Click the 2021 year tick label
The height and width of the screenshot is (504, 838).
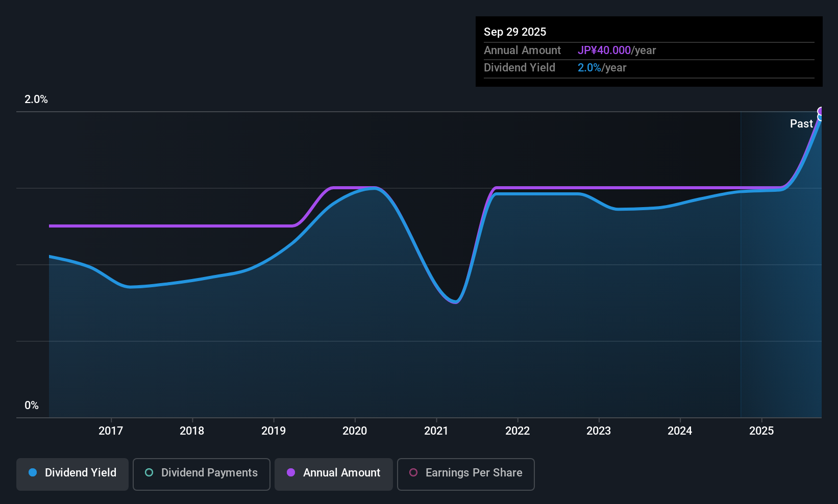436,431
